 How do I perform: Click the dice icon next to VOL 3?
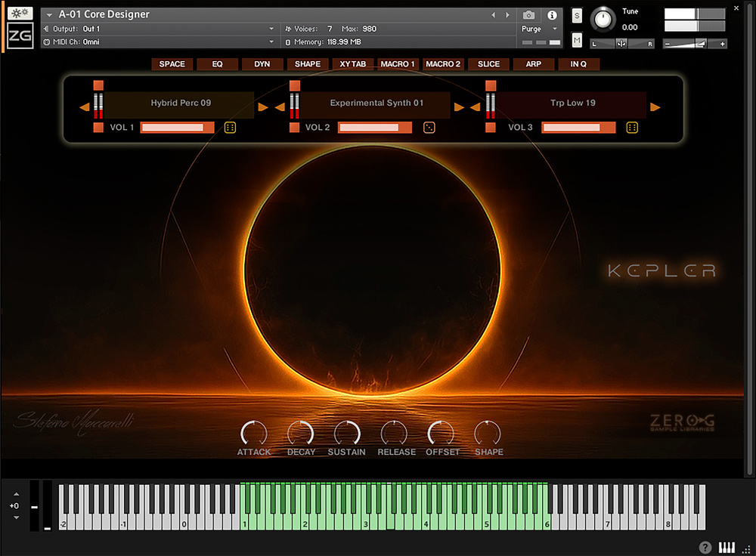click(632, 128)
